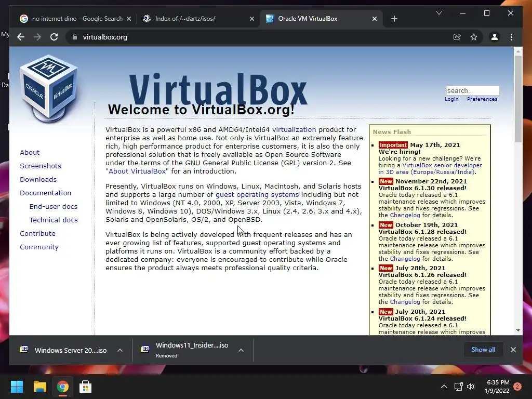Image resolution: width=532 pixels, height=399 pixels.
Task: Open Microsoft Store from the taskbar
Action: pos(85,387)
